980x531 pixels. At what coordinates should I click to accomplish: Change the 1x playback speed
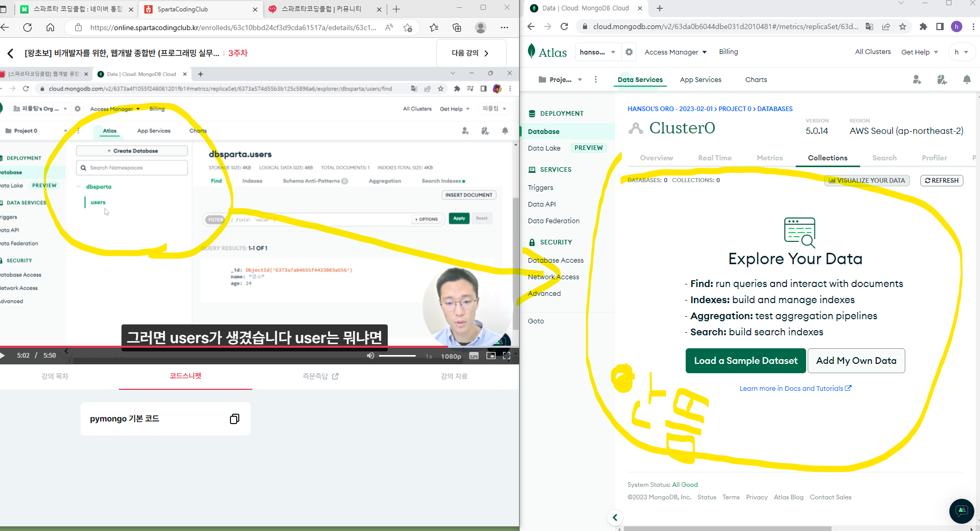(x=429, y=356)
